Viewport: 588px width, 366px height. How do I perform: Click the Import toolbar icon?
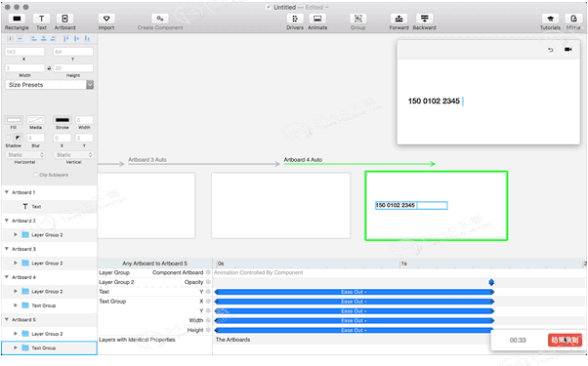106,19
